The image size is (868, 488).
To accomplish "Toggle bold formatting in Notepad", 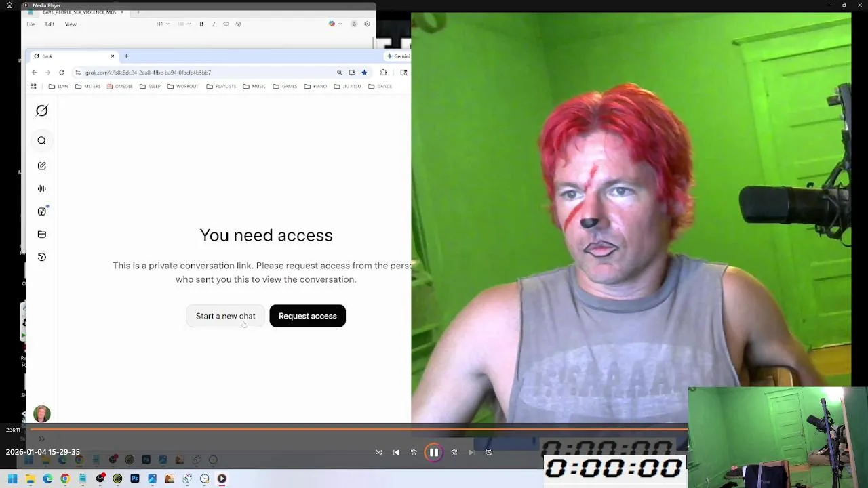I will (x=201, y=24).
